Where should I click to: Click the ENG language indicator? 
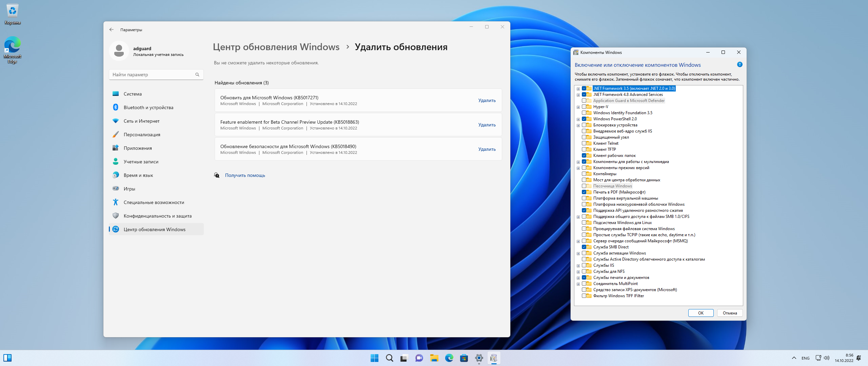click(x=806, y=358)
